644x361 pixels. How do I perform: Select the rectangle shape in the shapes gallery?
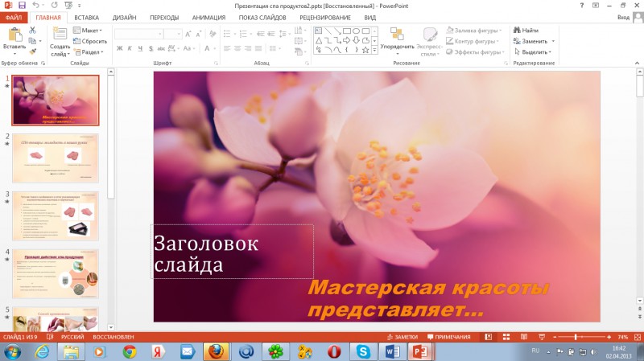tap(347, 31)
